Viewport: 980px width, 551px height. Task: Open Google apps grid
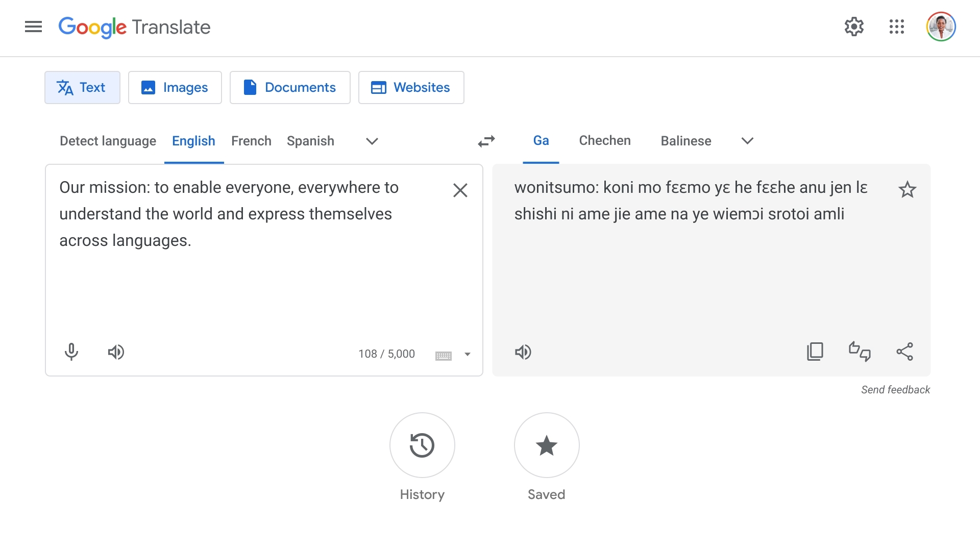(x=896, y=27)
